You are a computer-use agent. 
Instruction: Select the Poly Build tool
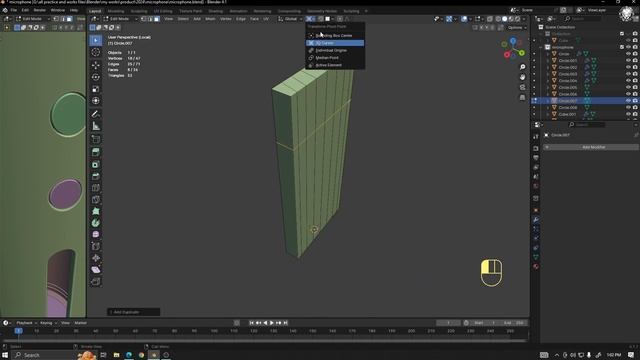(x=96, y=211)
